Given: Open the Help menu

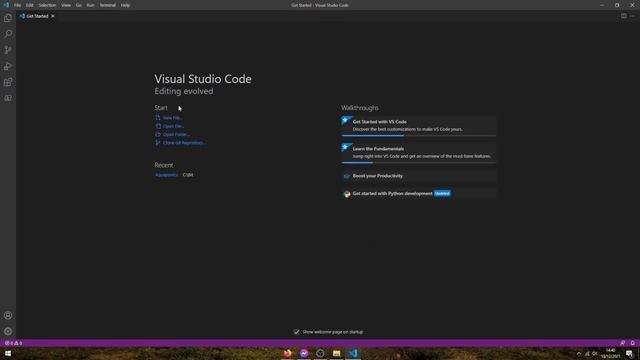Looking at the screenshot, I should coord(125,5).
